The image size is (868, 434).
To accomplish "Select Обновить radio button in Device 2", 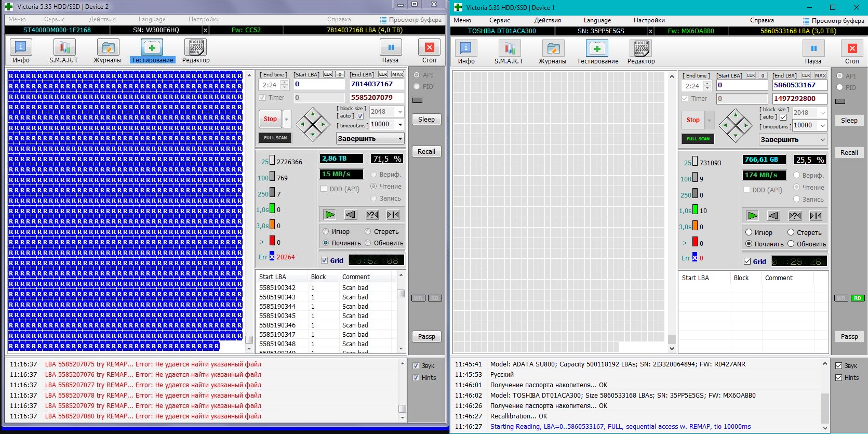I will pos(368,243).
